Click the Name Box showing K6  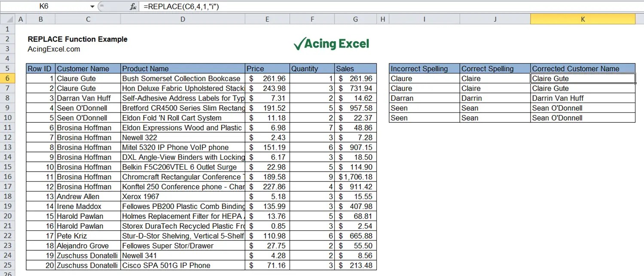[47, 6]
